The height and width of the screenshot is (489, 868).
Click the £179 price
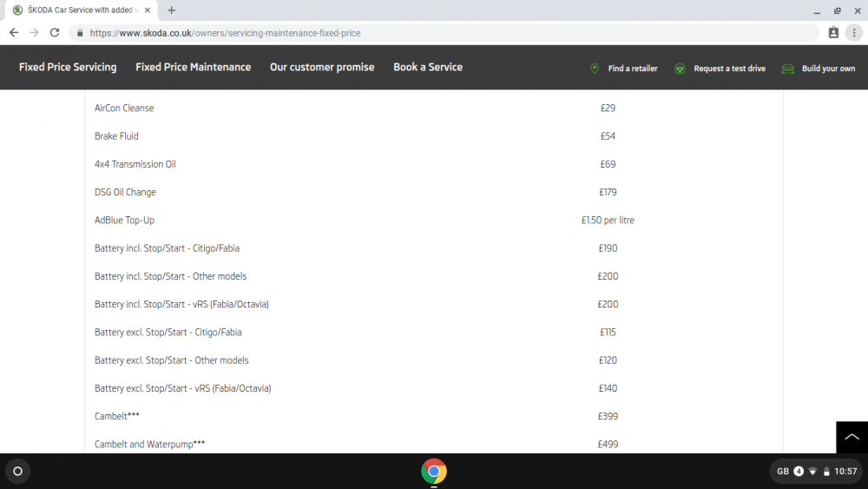[608, 192]
